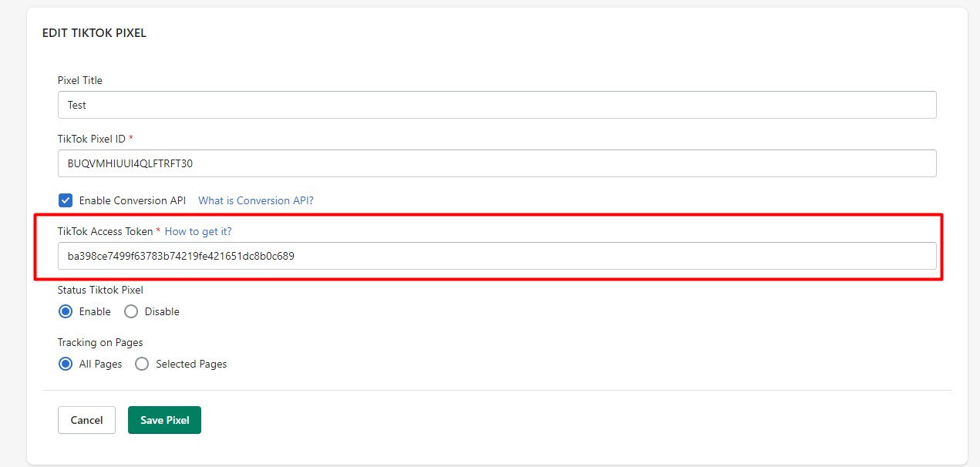This screenshot has width=980, height=467.
Task: Click the Tracking on Pages label
Action: (100, 342)
